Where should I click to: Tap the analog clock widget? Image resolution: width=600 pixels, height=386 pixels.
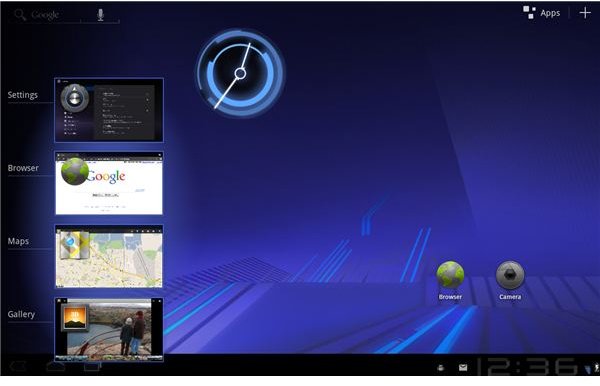click(x=240, y=73)
